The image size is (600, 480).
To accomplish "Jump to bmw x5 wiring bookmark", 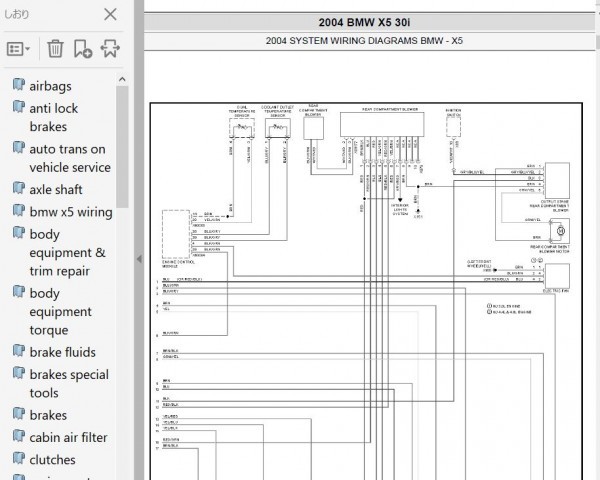I will tap(71, 212).
